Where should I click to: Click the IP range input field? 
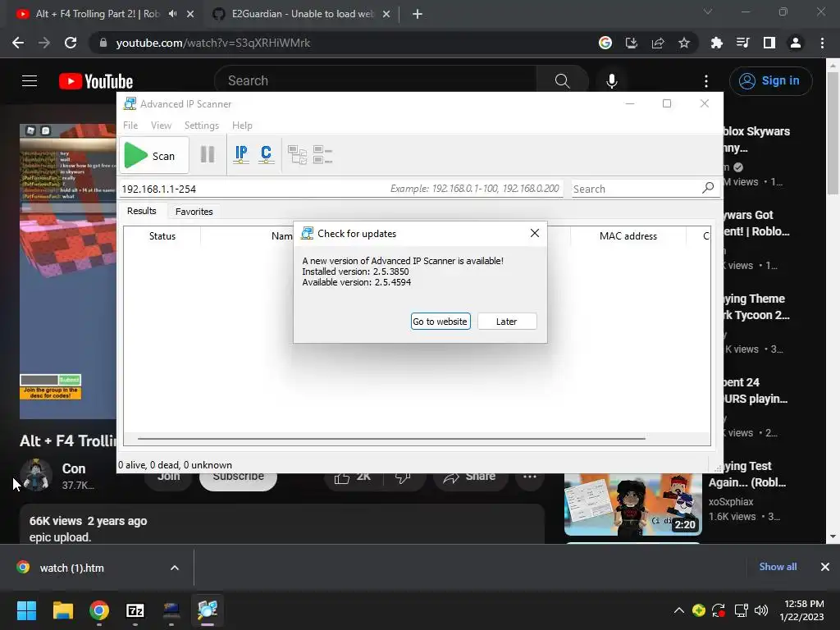click(340, 189)
